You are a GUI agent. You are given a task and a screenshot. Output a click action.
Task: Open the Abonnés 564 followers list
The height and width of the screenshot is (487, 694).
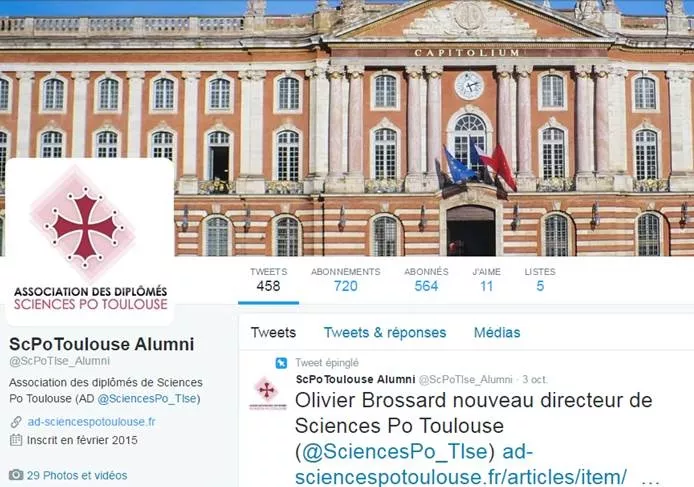(426, 280)
